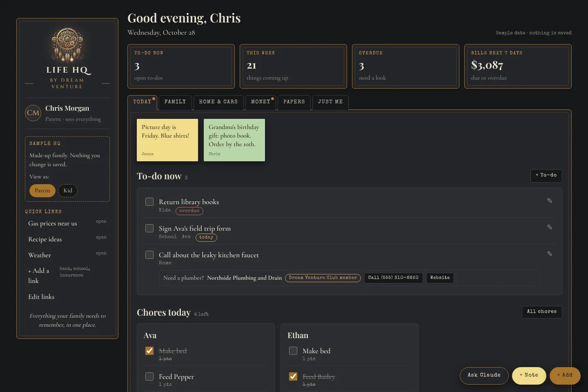Image resolution: width=588 pixels, height=392 pixels.
Task: Open the To-do now summary card
Action: [x=181, y=66]
